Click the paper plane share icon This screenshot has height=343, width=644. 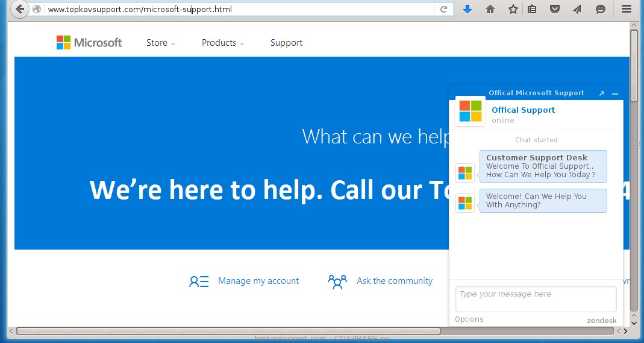(x=577, y=9)
